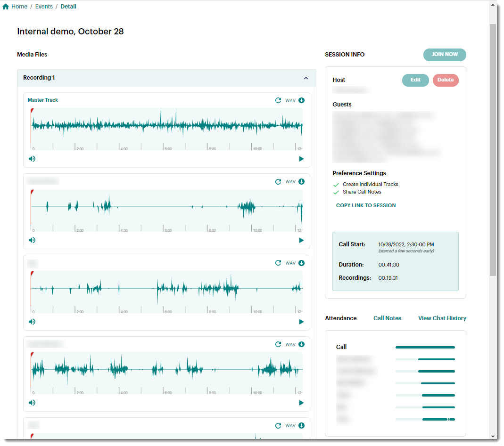The height and width of the screenshot is (446, 504).
Task: Download the Master Track WAV file
Action: [x=301, y=100]
